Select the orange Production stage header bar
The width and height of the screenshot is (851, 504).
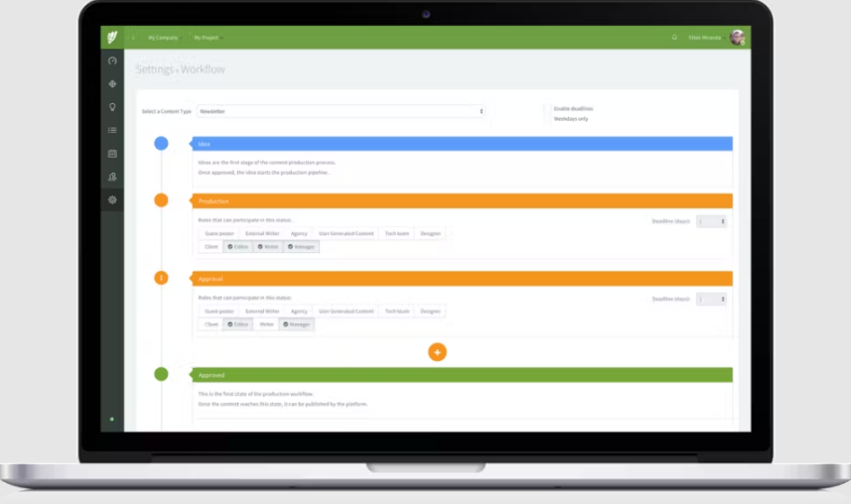click(x=462, y=200)
